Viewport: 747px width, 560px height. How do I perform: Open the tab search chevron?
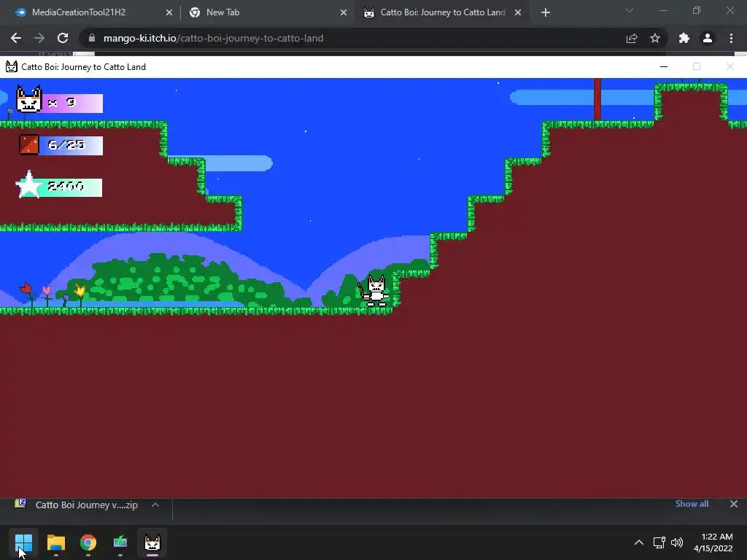(x=630, y=10)
